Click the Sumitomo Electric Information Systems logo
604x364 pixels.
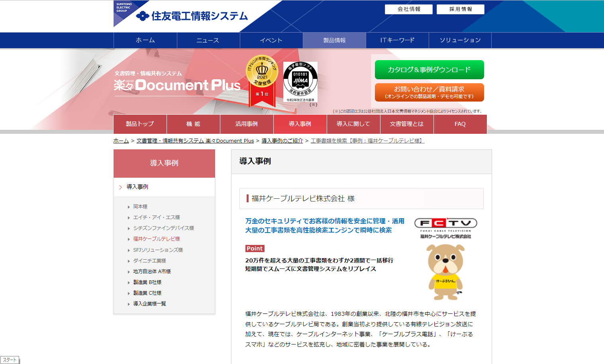coord(192,16)
